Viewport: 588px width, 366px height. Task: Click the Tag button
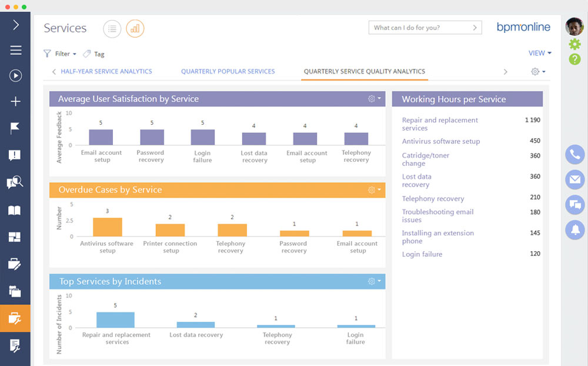pyautogui.click(x=94, y=54)
